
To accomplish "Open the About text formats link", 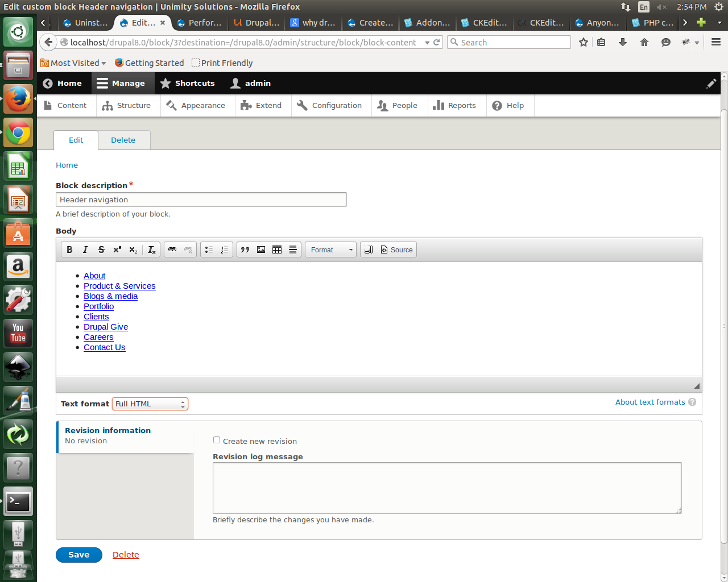I will point(650,402).
